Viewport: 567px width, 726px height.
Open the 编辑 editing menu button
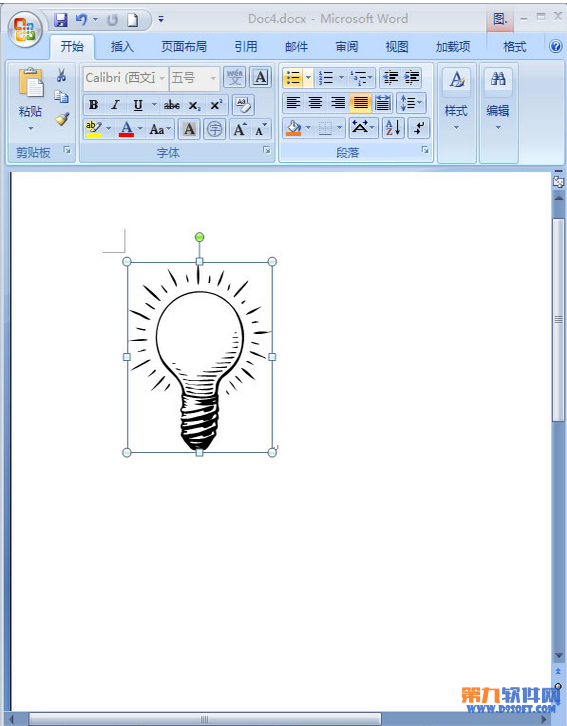pyautogui.click(x=498, y=99)
